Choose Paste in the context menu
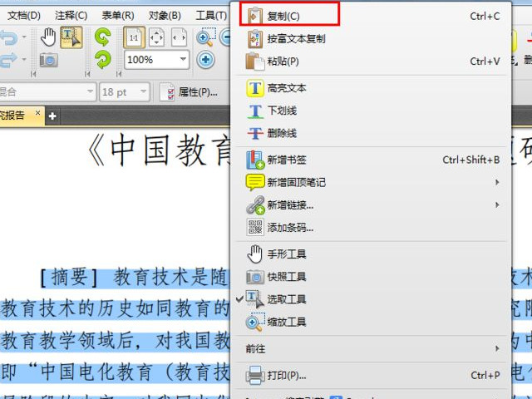 (x=372, y=62)
